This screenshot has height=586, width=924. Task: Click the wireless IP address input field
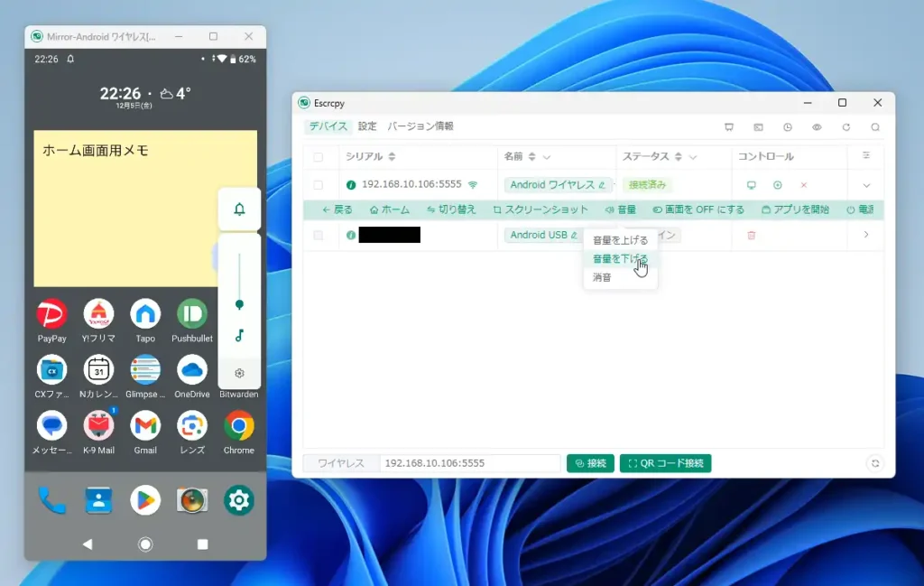[x=469, y=462]
